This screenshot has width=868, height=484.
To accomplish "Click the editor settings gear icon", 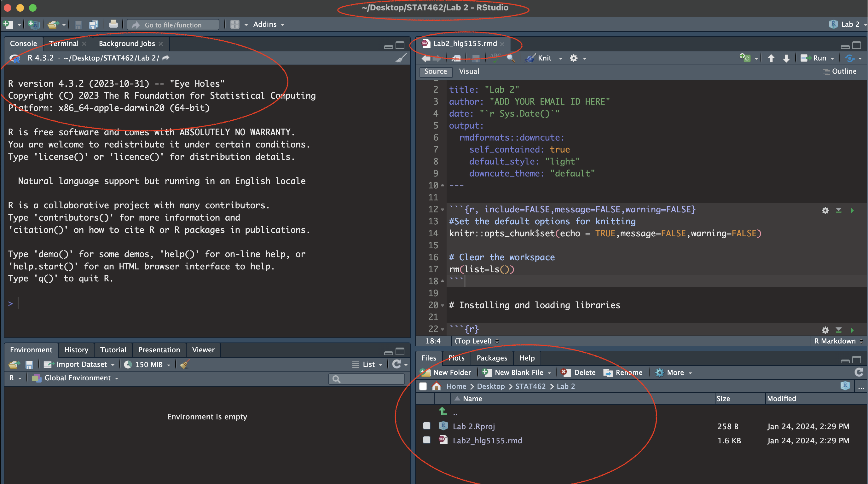I will click(574, 58).
